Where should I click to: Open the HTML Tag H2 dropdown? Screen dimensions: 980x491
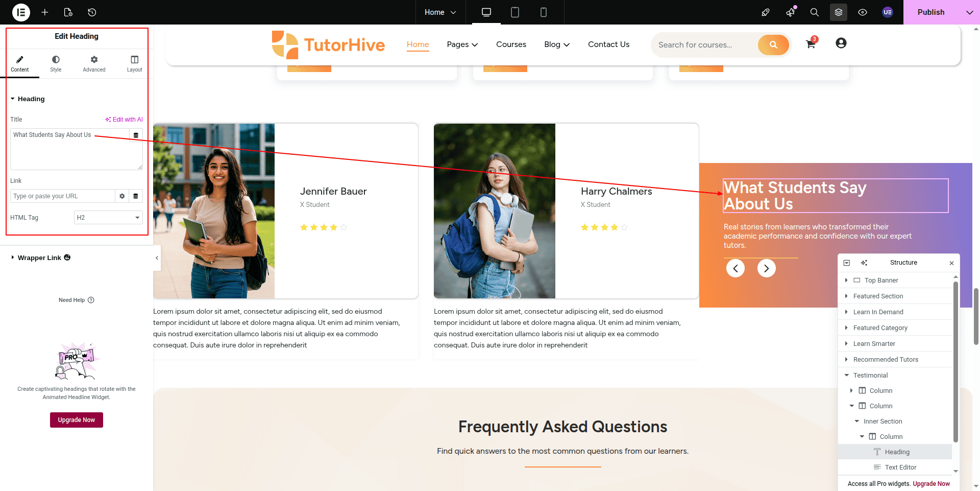point(108,218)
